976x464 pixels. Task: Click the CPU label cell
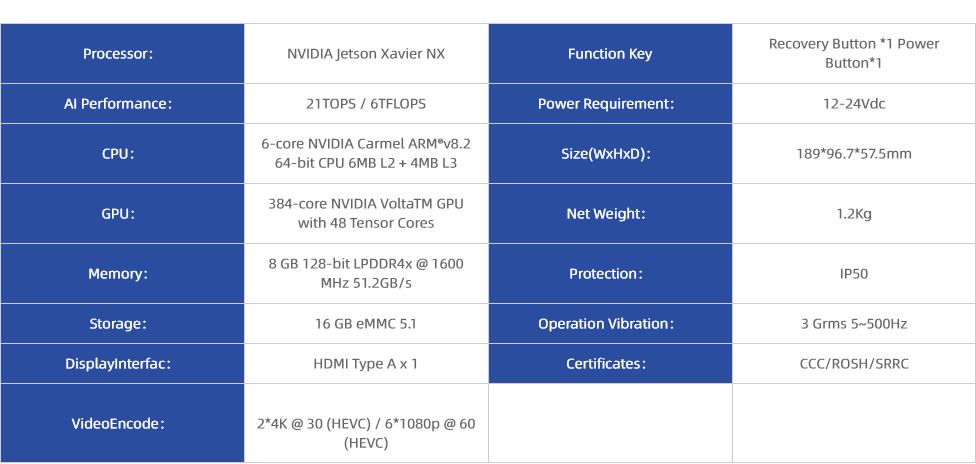pyautogui.click(x=122, y=153)
